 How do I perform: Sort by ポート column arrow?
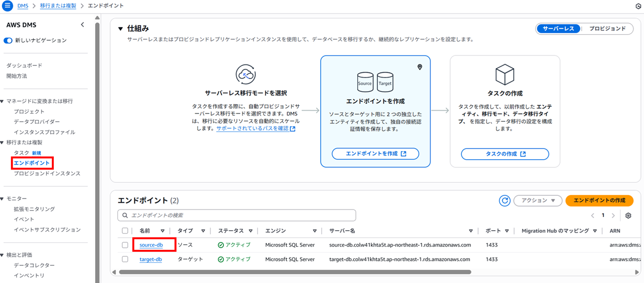pos(506,231)
